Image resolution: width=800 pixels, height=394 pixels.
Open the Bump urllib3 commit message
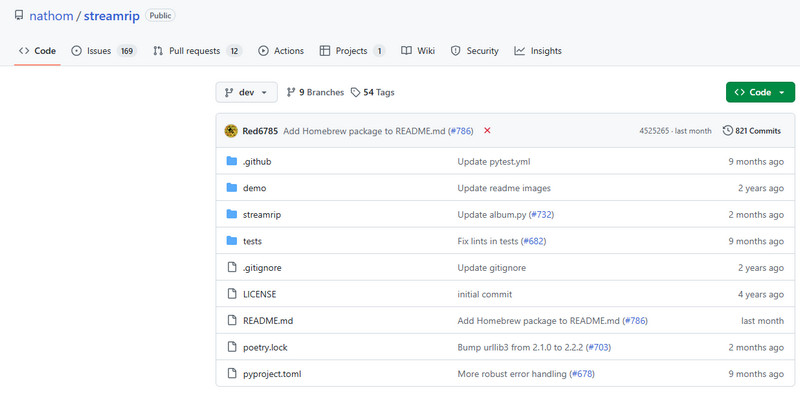tap(520, 348)
